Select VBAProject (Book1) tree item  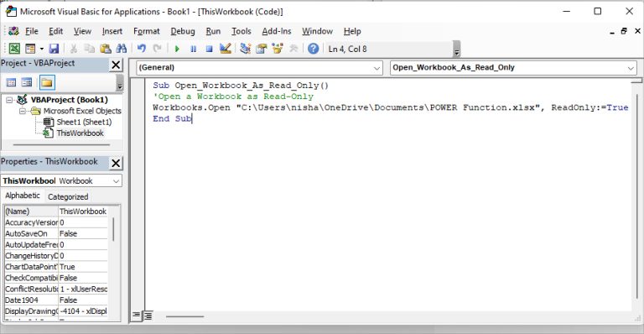[69, 100]
